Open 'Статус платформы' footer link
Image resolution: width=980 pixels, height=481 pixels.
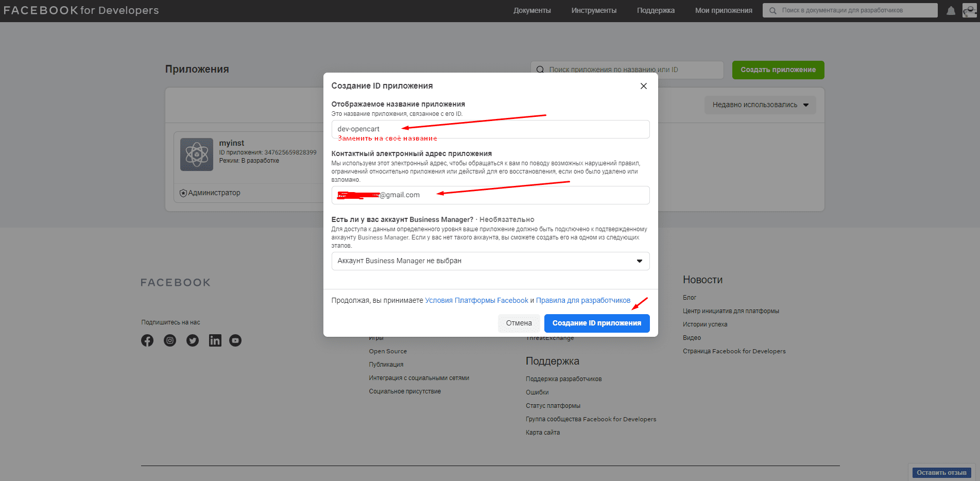pos(553,406)
